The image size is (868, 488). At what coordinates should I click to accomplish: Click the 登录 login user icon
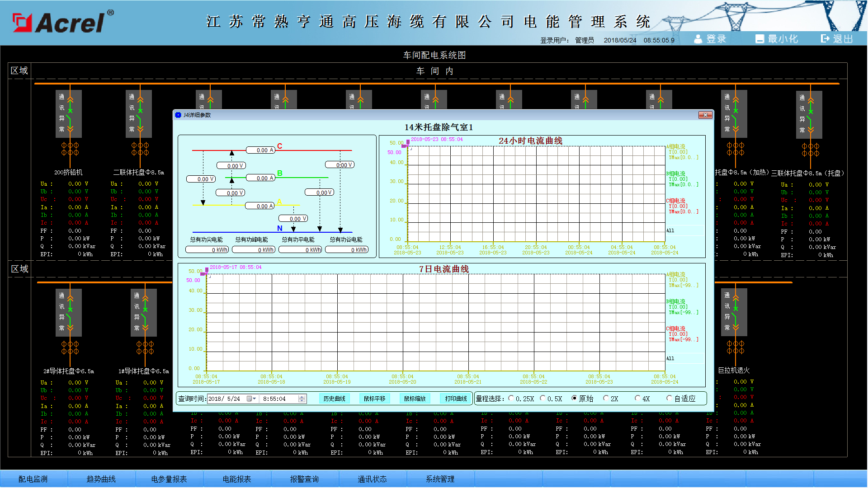pyautogui.click(x=698, y=39)
